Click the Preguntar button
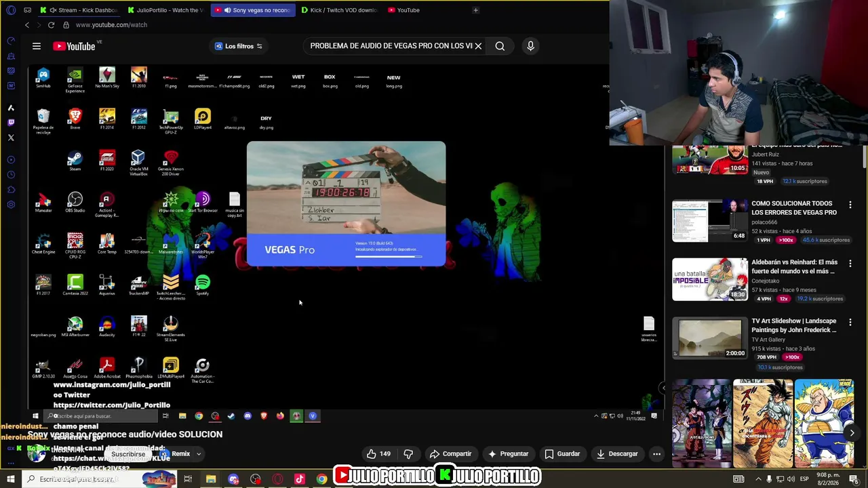868x488 pixels. pyautogui.click(x=507, y=454)
